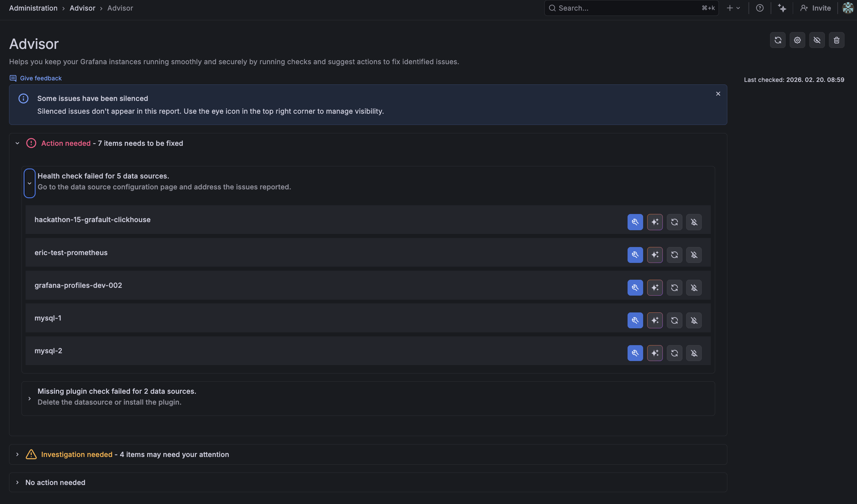
Task: Expand the Missing plugin check failed section
Action: point(30,398)
